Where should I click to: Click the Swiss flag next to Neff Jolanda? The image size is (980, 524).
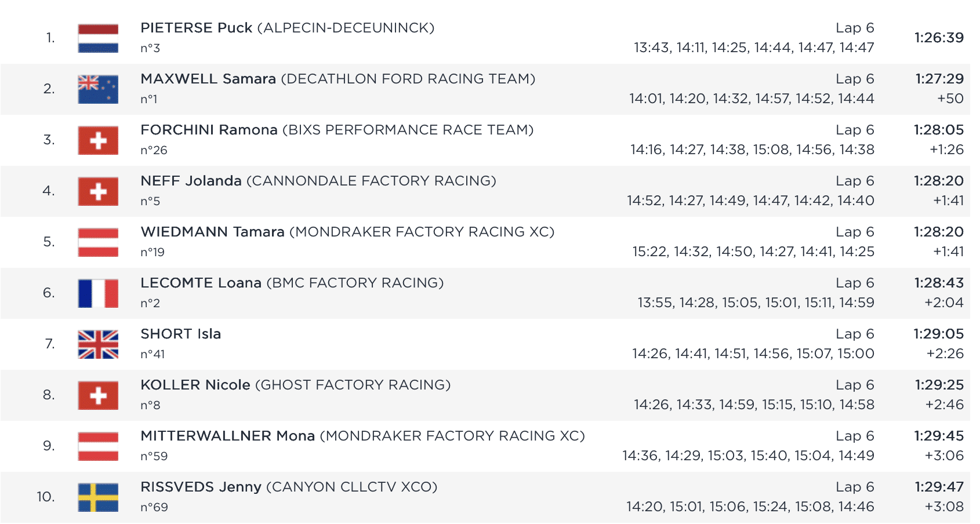pos(98,191)
